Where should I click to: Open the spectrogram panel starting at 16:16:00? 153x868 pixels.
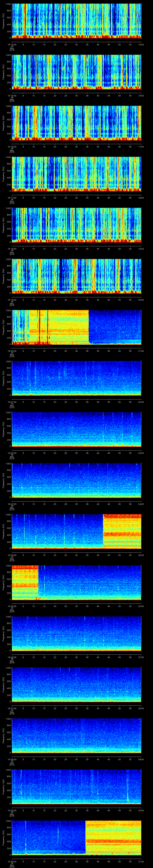(x=77, y=123)
